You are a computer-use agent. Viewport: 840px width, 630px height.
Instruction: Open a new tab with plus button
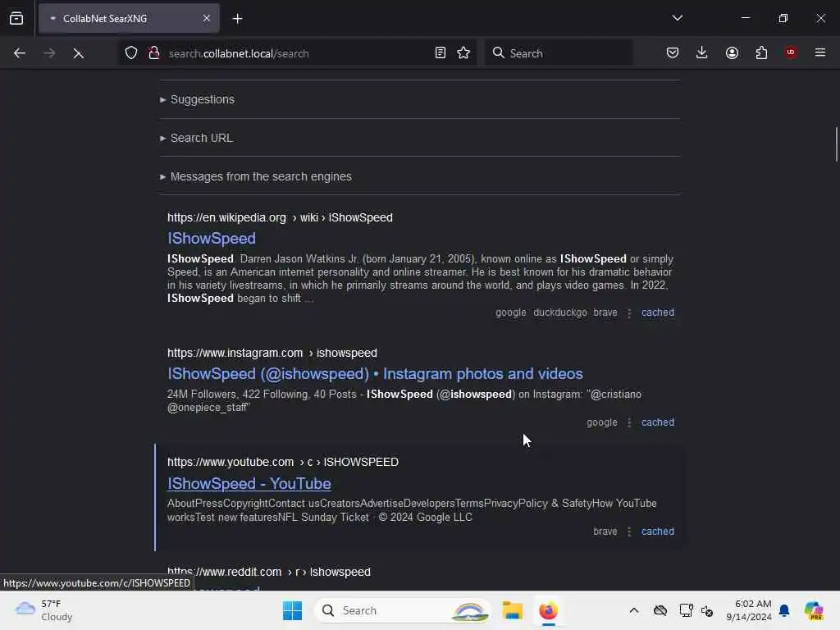(x=237, y=19)
